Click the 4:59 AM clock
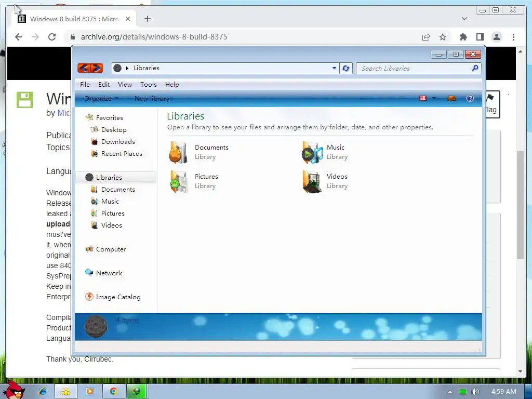Image resolution: width=532 pixels, height=399 pixels. coord(503,392)
